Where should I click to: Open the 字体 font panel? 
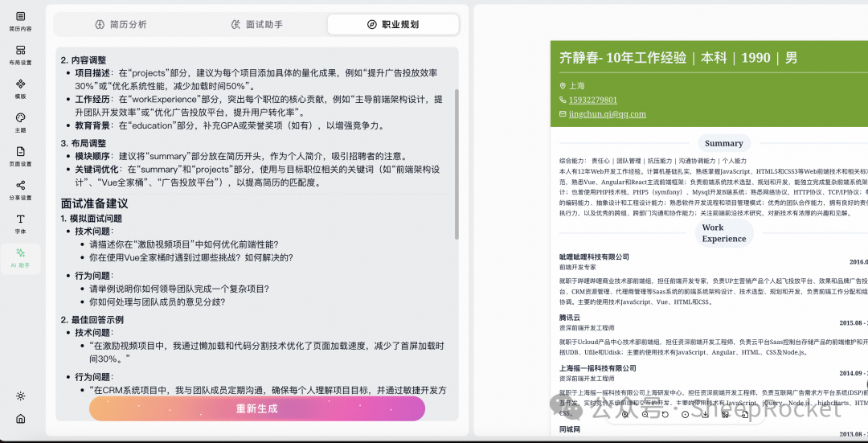click(x=20, y=224)
